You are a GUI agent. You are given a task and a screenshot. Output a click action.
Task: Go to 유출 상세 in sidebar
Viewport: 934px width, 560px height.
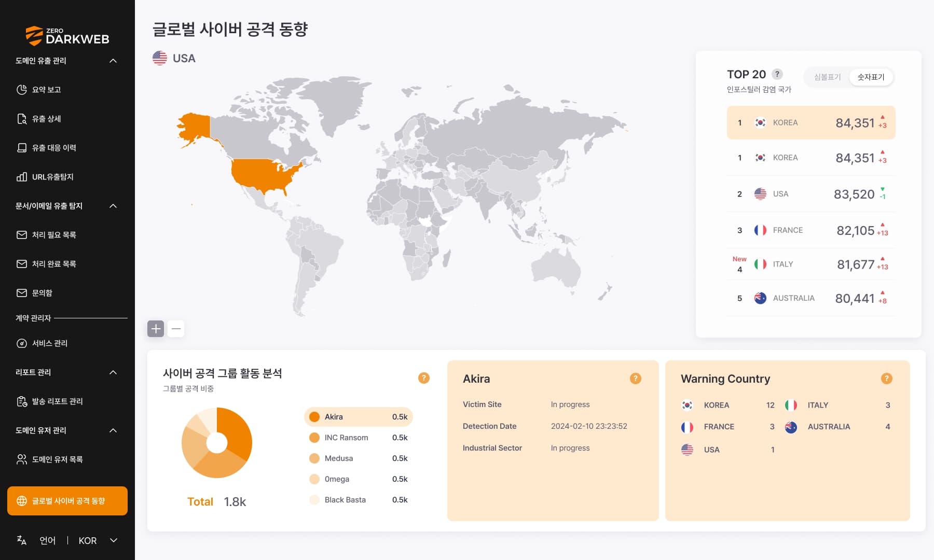click(67, 119)
